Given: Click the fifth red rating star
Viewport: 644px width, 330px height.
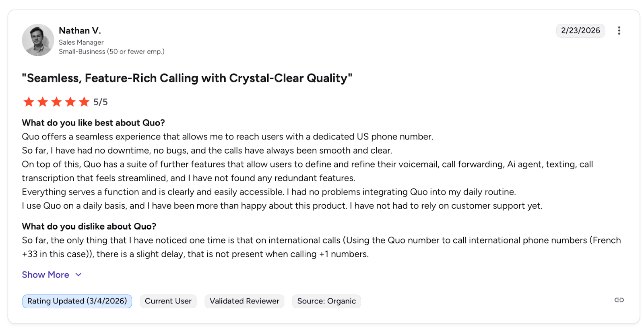Looking at the screenshot, I should coord(84,102).
